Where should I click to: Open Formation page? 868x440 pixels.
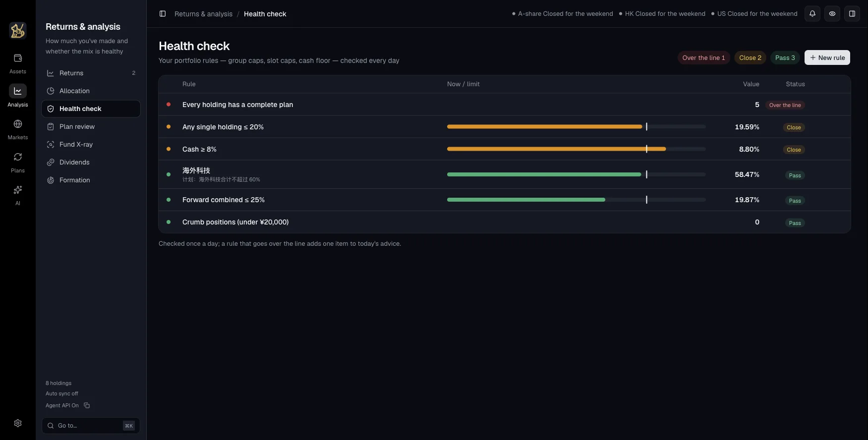(91, 180)
